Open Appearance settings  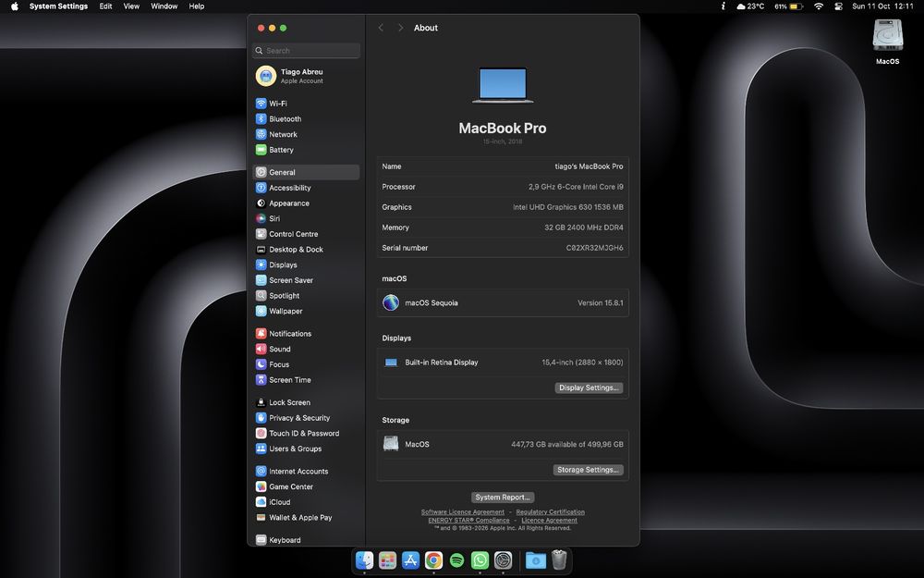306,203
